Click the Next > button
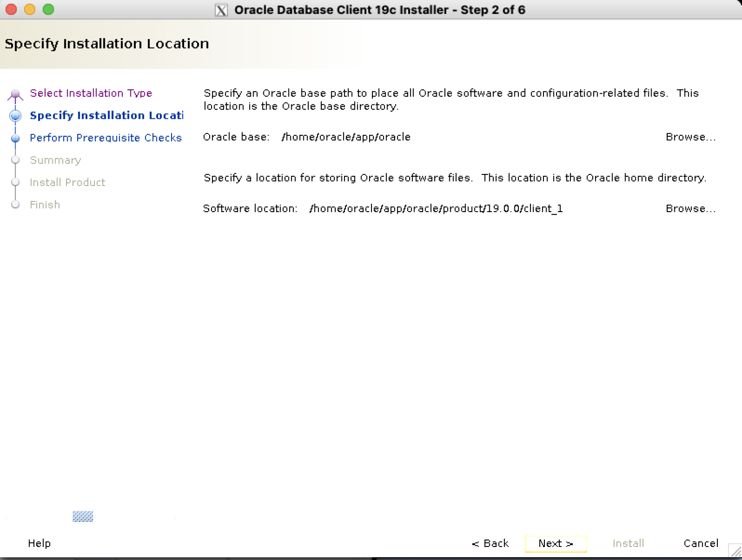 (x=556, y=544)
